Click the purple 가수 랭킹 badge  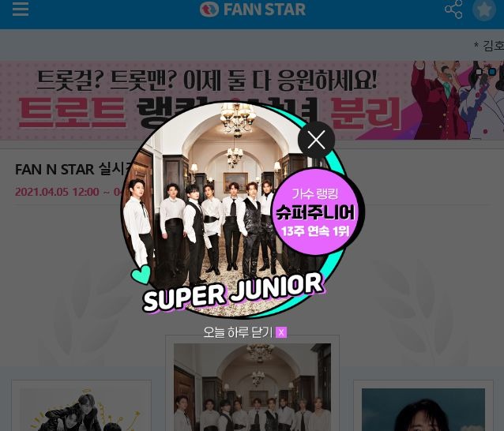(314, 212)
